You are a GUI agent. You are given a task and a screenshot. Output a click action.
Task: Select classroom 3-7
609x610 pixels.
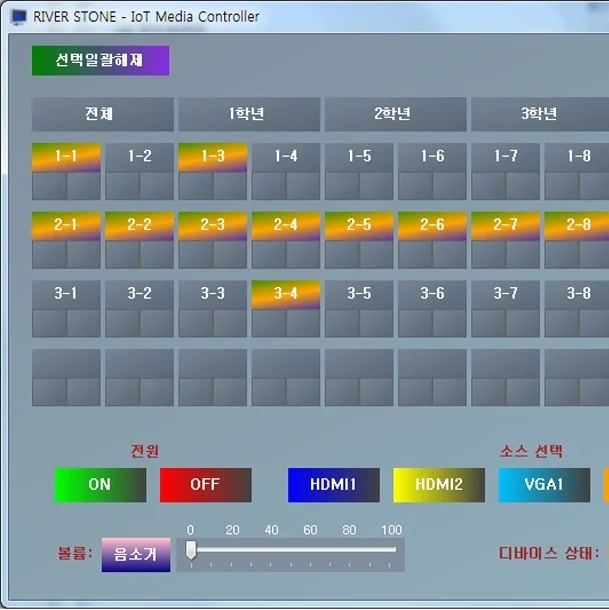click(505, 294)
